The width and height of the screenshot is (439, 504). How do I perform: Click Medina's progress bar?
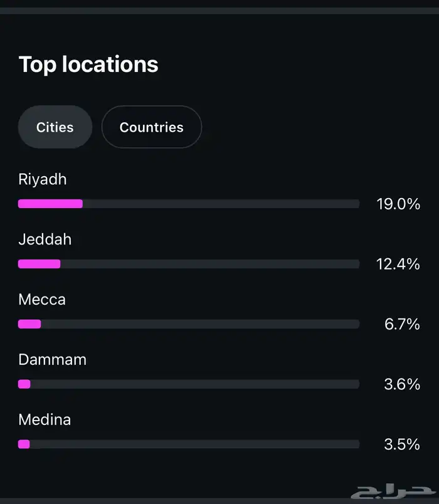[x=188, y=444]
